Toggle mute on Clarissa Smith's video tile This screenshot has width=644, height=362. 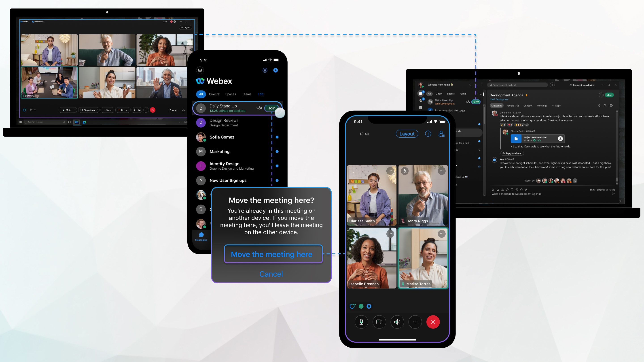pyautogui.click(x=390, y=171)
